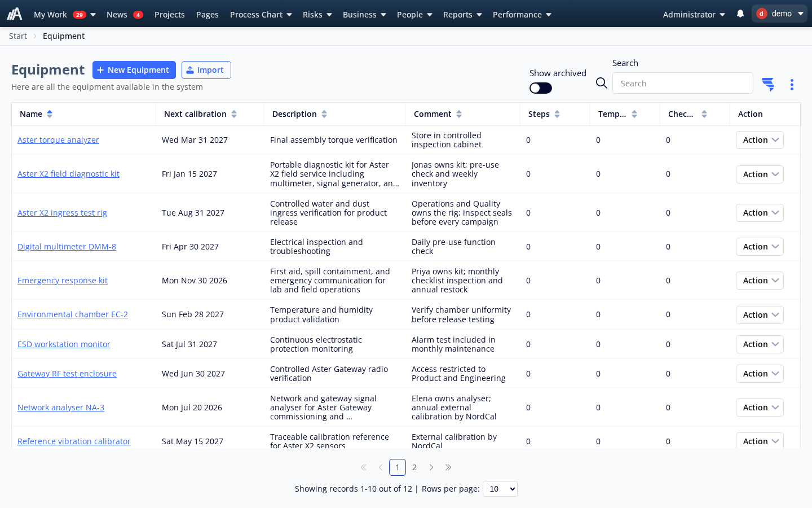Open the Performance menu

click(x=522, y=14)
